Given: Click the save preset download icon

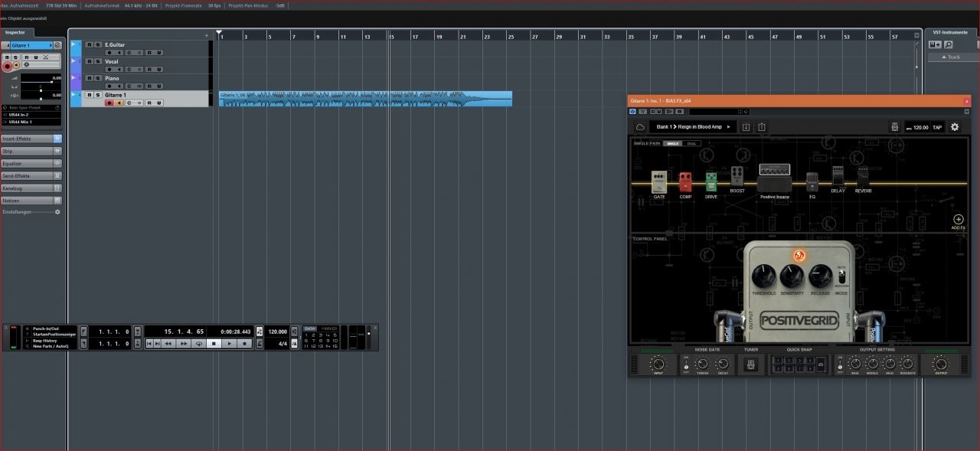Looking at the screenshot, I should (746, 127).
